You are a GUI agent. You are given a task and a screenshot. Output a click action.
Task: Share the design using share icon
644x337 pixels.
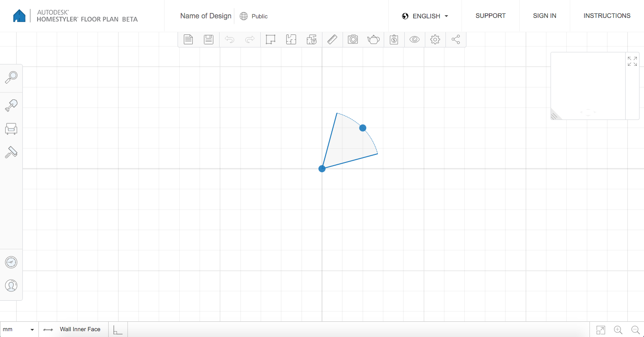[x=456, y=39]
